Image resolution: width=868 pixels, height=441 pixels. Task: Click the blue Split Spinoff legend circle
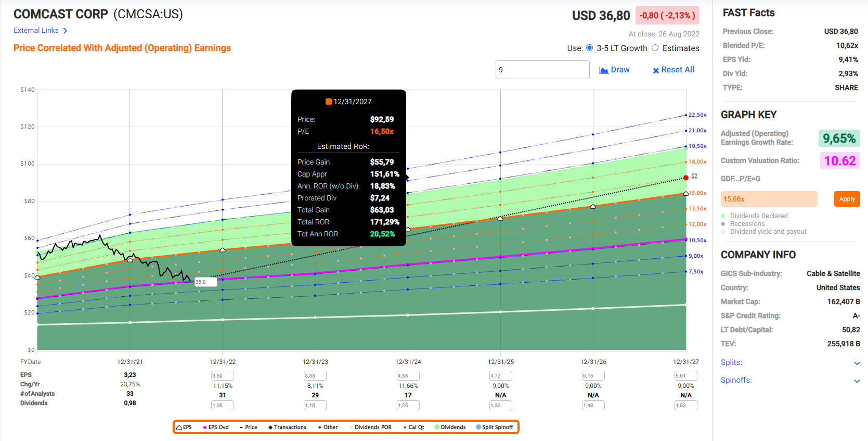tap(478, 427)
